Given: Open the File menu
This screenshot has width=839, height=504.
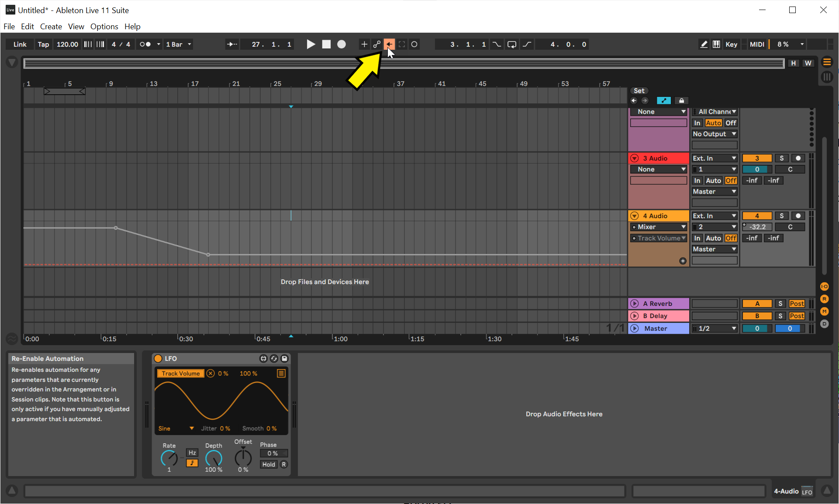Looking at the screenshot, I should 9,27.
